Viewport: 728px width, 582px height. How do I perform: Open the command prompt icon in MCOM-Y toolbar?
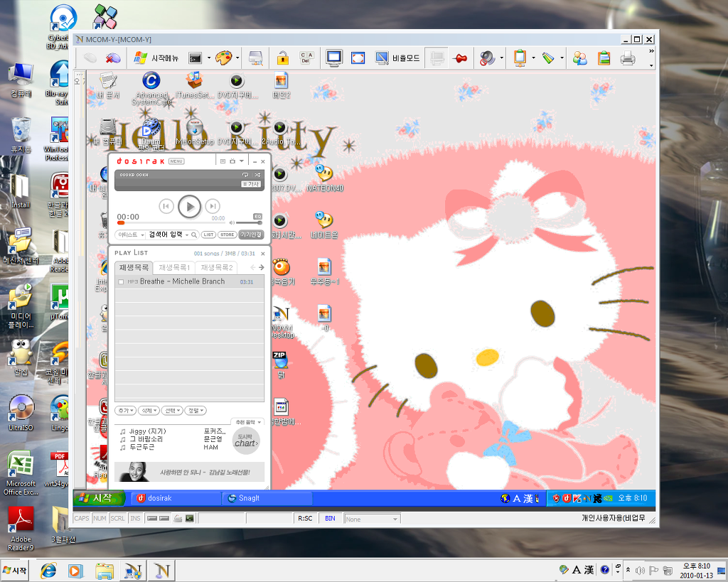pos(195,58)
